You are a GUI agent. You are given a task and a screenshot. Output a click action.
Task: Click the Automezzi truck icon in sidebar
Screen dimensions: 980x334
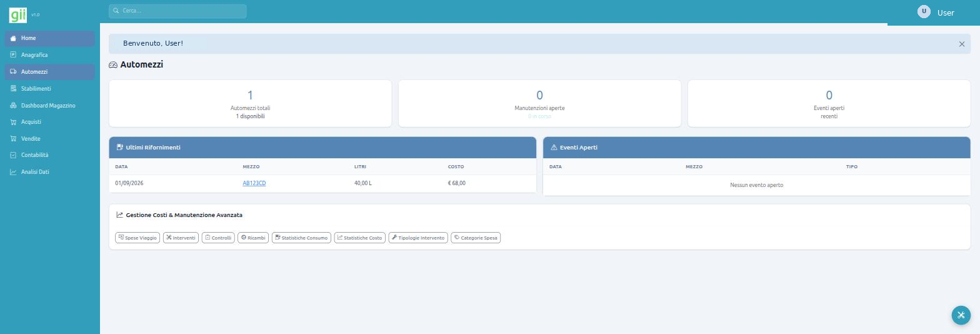pos(13,72)
